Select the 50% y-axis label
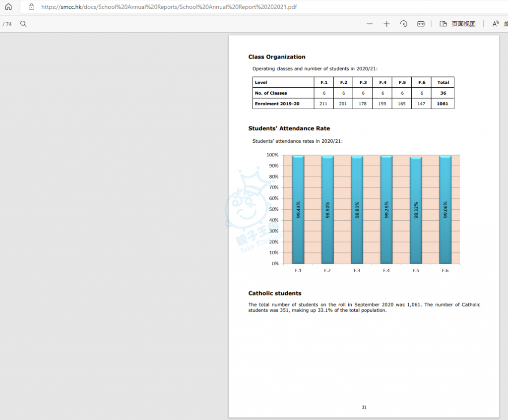The height and width of the screenshot is (420, 508). pos(274,209)
